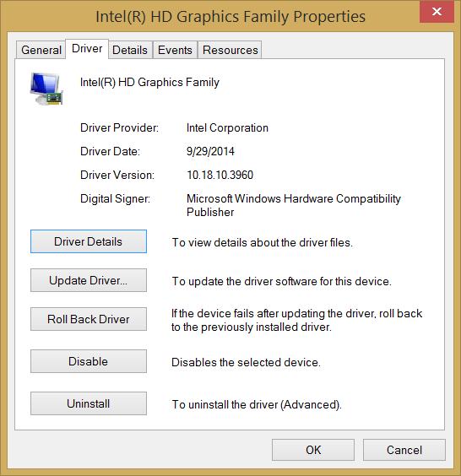Click the Microsoft Windows Hardware Compatibility Publisher text

tap(293, 205)
